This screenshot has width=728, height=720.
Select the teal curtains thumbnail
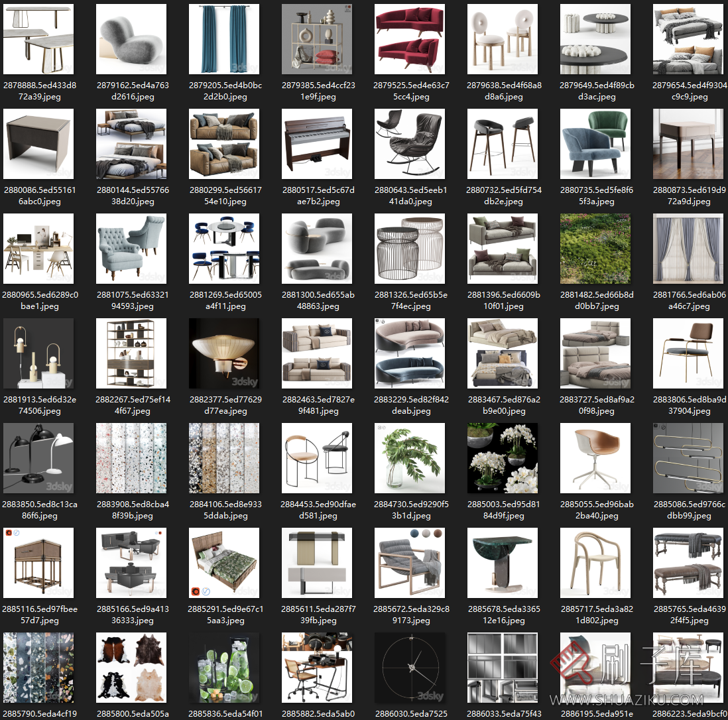(x=224, y=38)
